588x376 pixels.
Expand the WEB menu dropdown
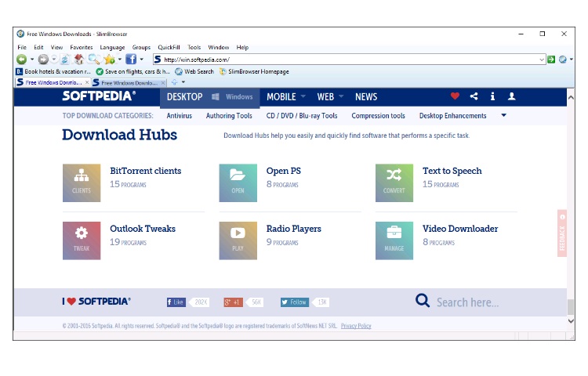click(341, 96)
